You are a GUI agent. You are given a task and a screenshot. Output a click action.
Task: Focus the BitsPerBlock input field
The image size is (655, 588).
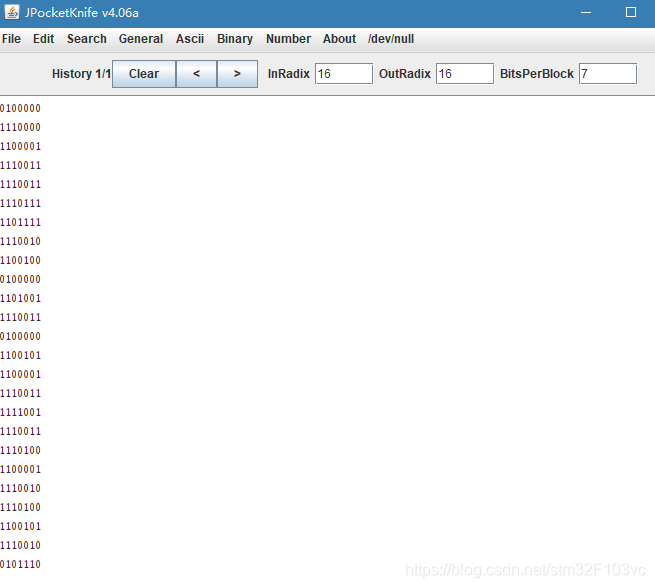[x=608, y=74]
